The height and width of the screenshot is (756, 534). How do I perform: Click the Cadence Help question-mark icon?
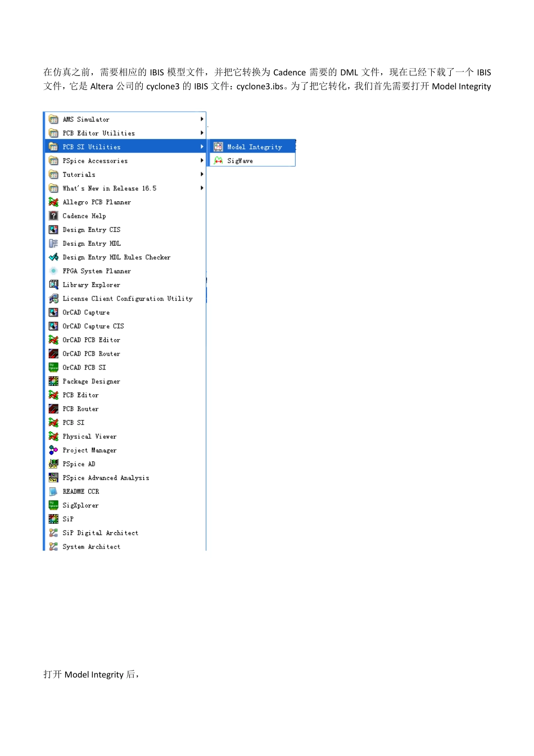point(53,216)
